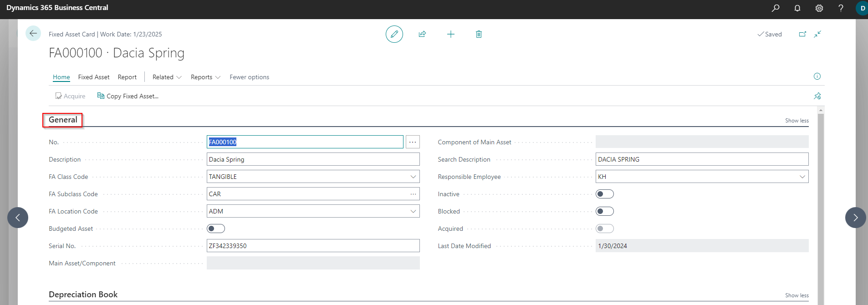Click Copy Fixed Asset action
This screenshot has height=305, width=868.
(128, 96)
